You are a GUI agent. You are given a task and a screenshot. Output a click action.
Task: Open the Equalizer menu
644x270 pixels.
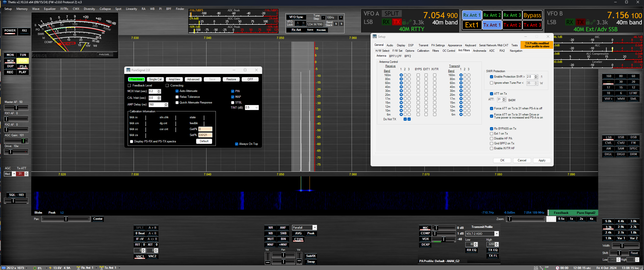click(x=50, y=9)
